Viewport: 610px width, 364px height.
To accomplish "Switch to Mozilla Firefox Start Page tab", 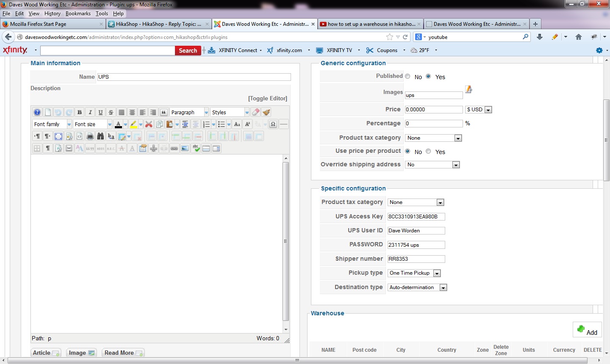I will point(53,24).
